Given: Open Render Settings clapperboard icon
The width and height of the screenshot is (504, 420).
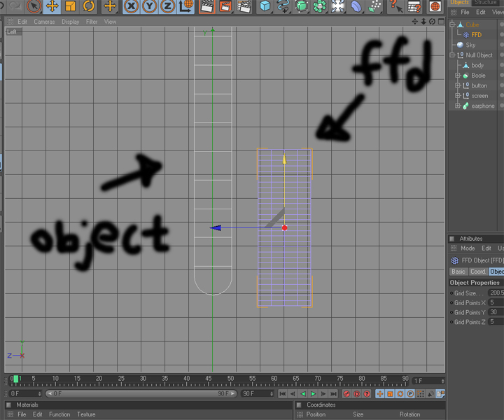Looking at the screenshot, I should tap(244, 6).
